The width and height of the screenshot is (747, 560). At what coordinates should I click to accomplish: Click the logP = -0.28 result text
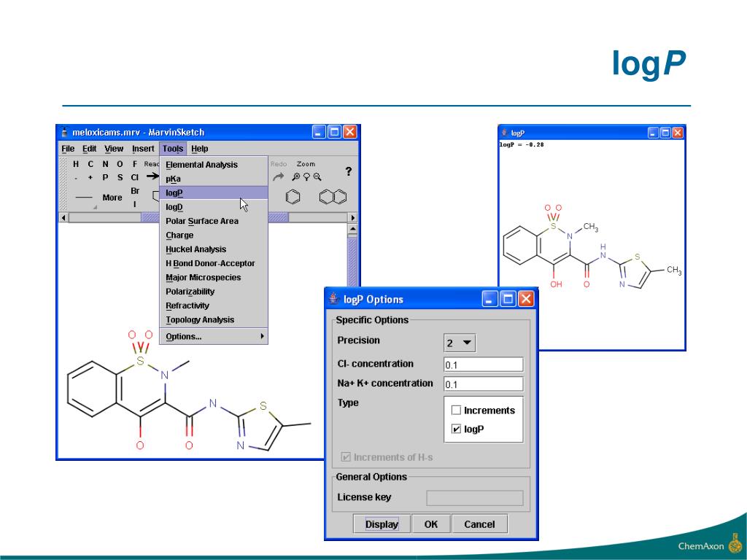pyautogui.click(x=521, y=144)
